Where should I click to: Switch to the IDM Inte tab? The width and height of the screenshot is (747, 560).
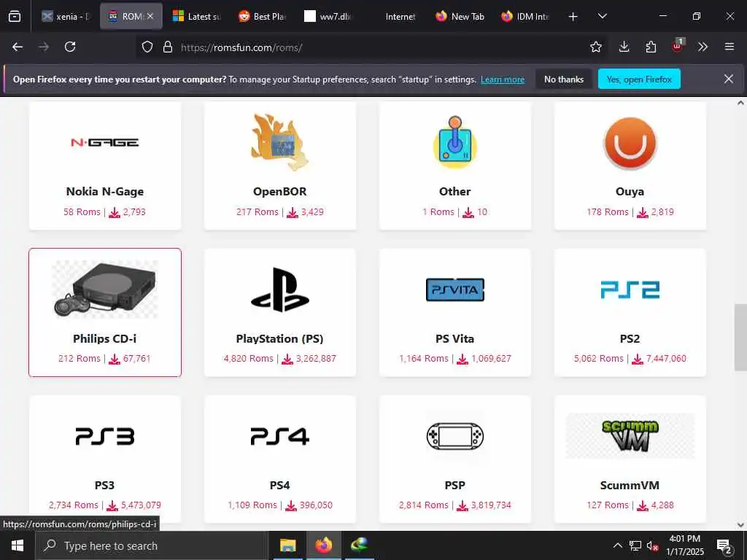pyautogui.click(x=526, y=17)
